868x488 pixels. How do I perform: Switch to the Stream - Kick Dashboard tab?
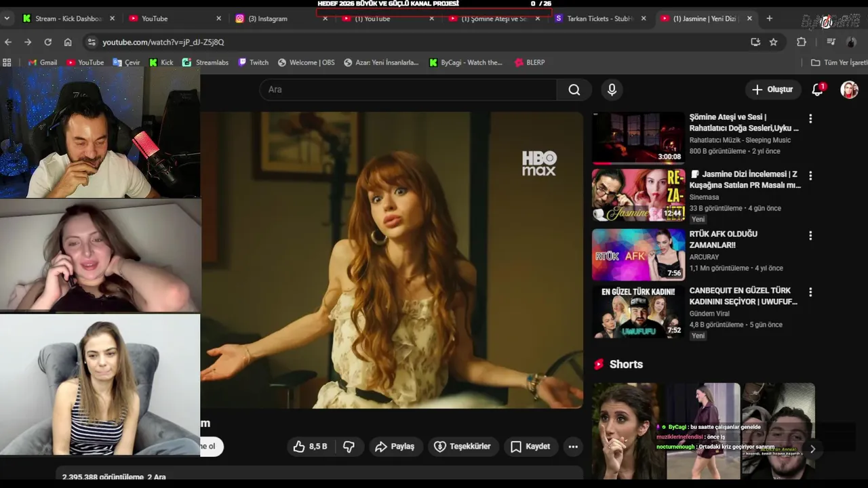point(68,18)
